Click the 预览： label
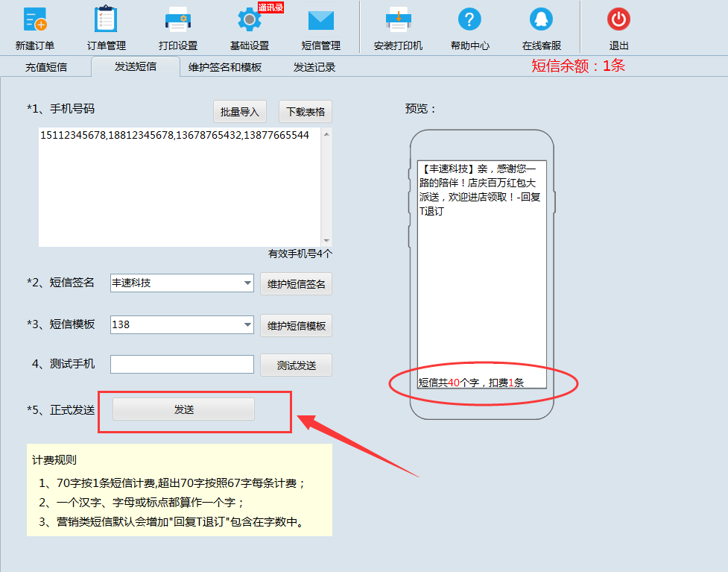Screen dimensions: 728x572 [x=421, y=109]
